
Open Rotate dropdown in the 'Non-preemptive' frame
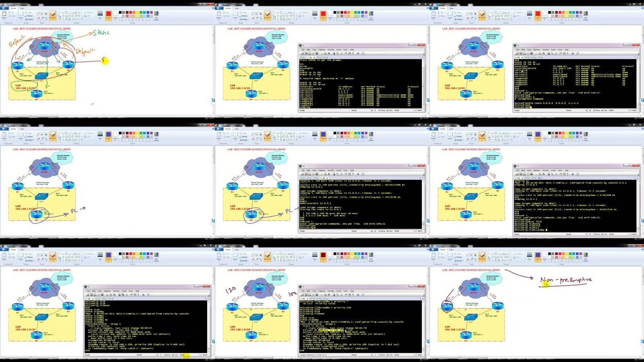[459, 260]
